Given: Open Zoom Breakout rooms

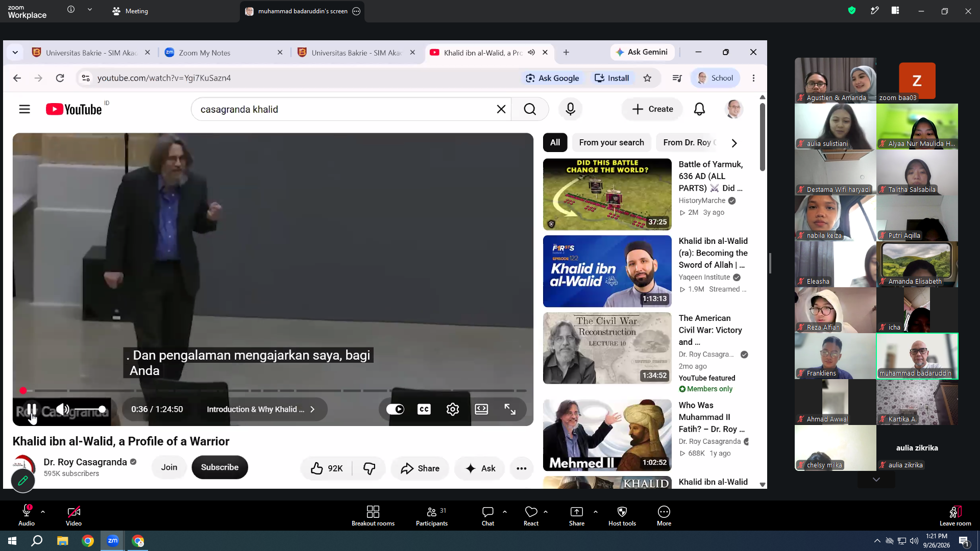Looking at the screenshot, I should click(x=373, y=515).
